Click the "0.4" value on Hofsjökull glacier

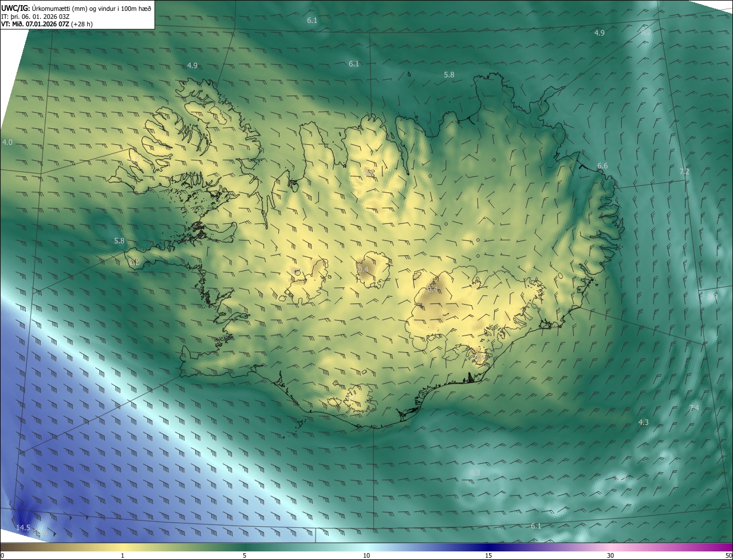pyautogui.click(x=363, y=269)
